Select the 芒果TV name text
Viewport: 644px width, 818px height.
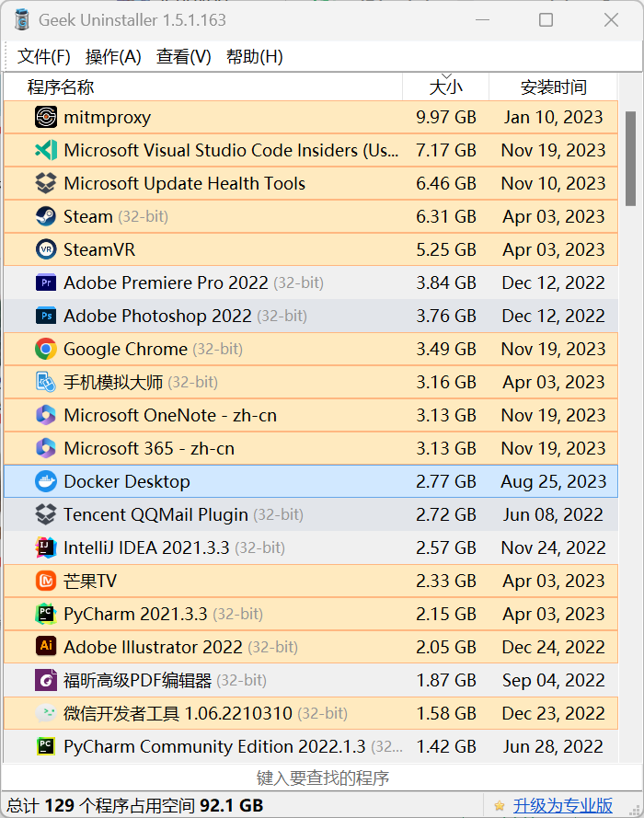pos(89,581)
